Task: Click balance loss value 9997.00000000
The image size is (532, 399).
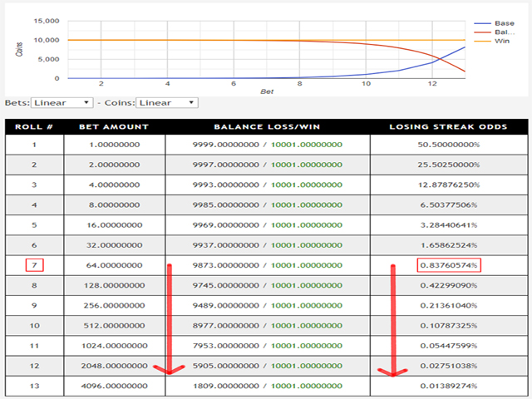Action: point(225,165)
